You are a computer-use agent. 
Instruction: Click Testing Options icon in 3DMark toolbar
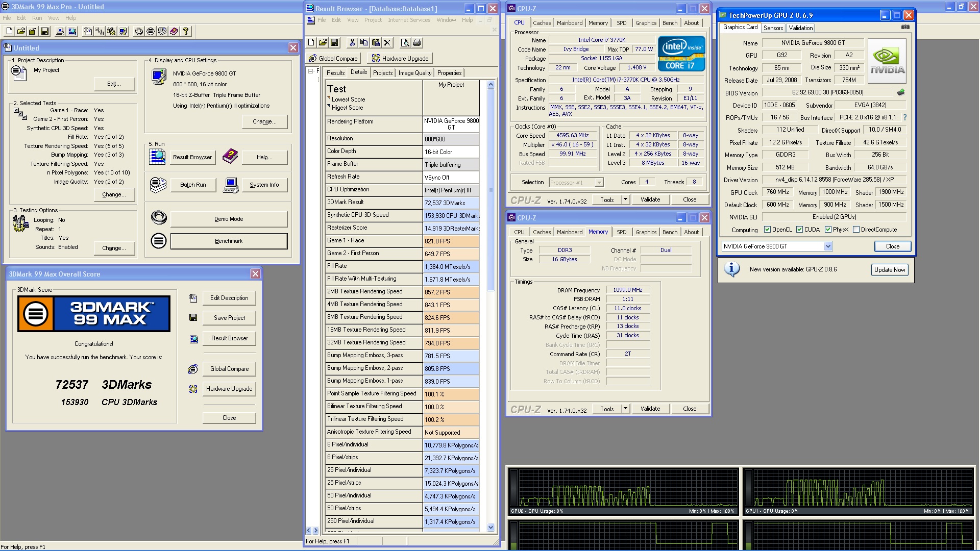111,32
